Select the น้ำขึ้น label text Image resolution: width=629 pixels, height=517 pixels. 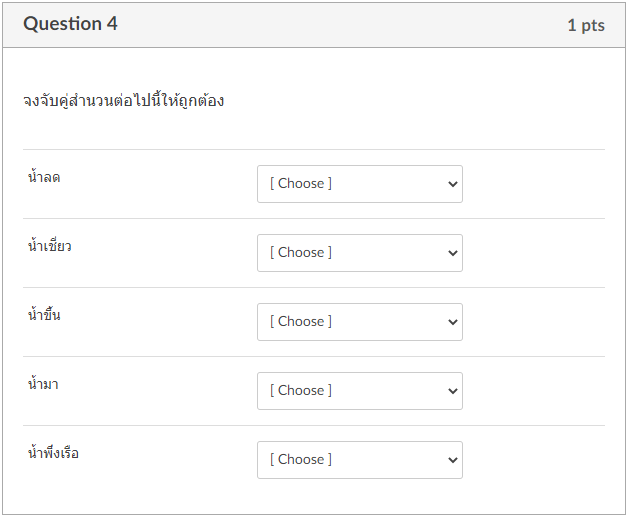tap(44, 315)
